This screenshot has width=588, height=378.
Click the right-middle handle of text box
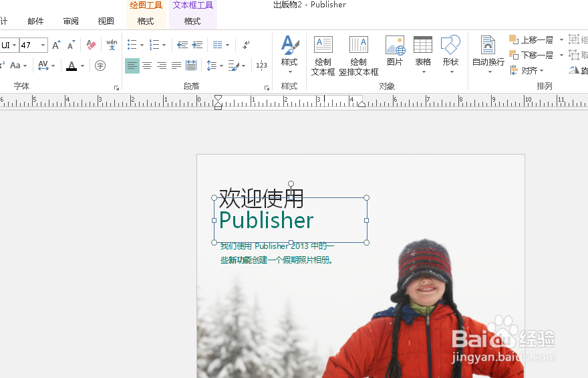pyautogui.click(x=366, y=220)
